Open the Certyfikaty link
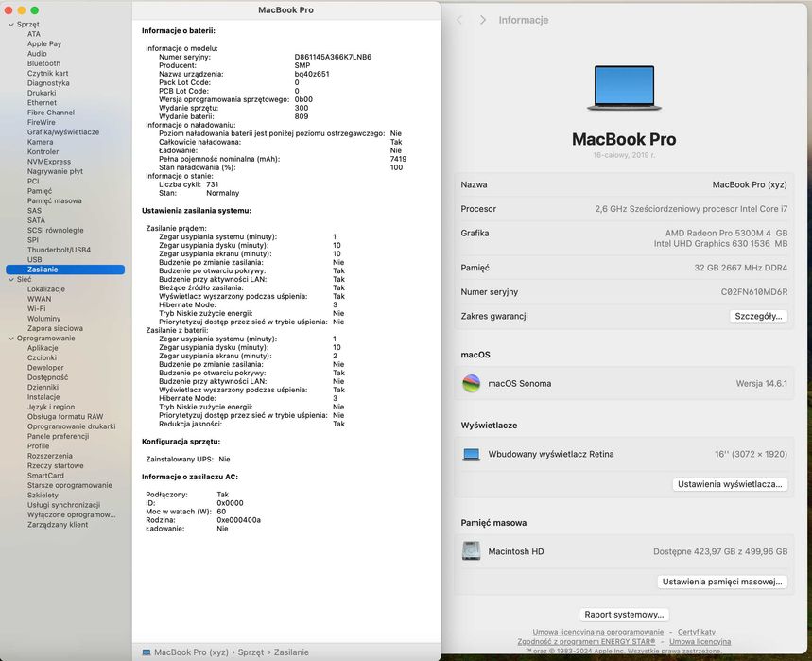This screenshot has width=812, height=661. (x=697, y=632)
